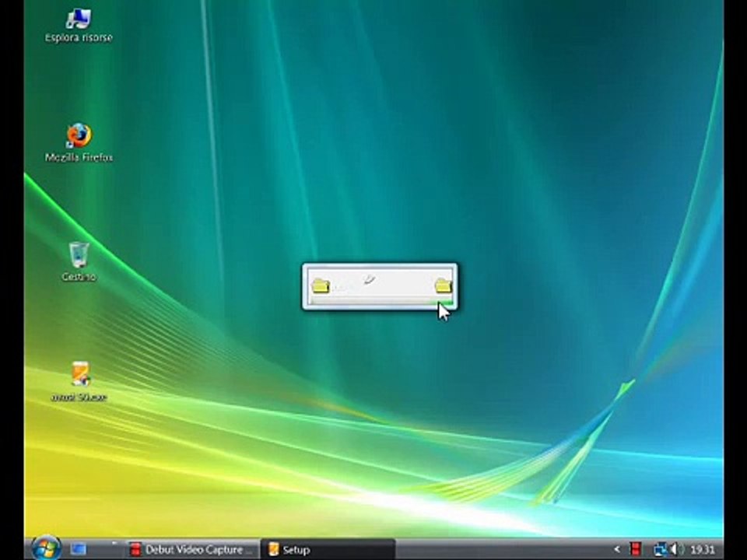Switch to Debut Video Capture taskbar button
747x560 pixels.
[x=192, y=550]
